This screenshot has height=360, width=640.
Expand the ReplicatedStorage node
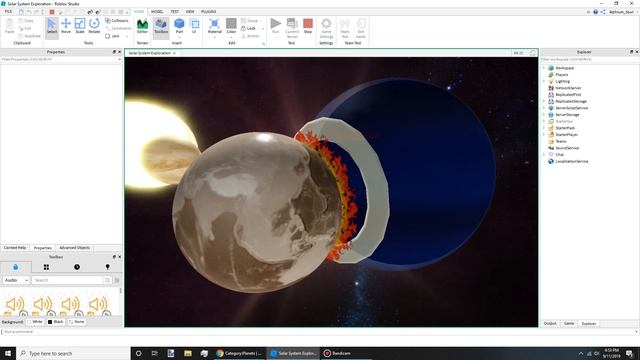544,101
